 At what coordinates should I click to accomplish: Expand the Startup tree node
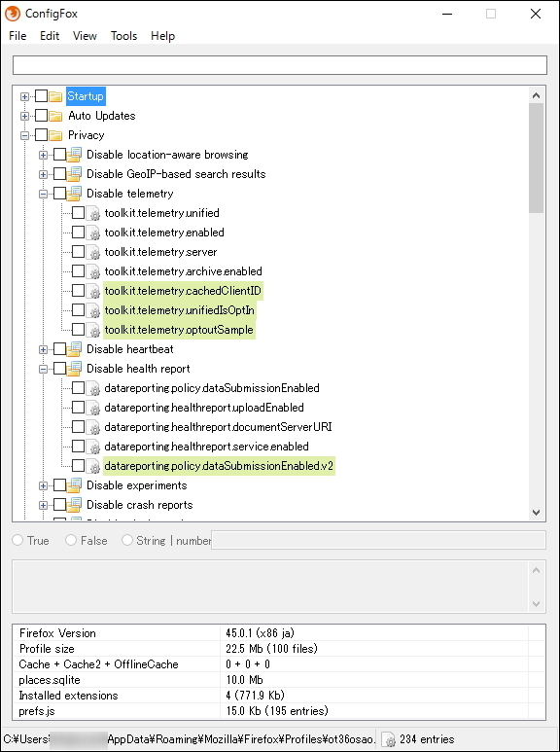pyautogui.click(x=24, y=97)
